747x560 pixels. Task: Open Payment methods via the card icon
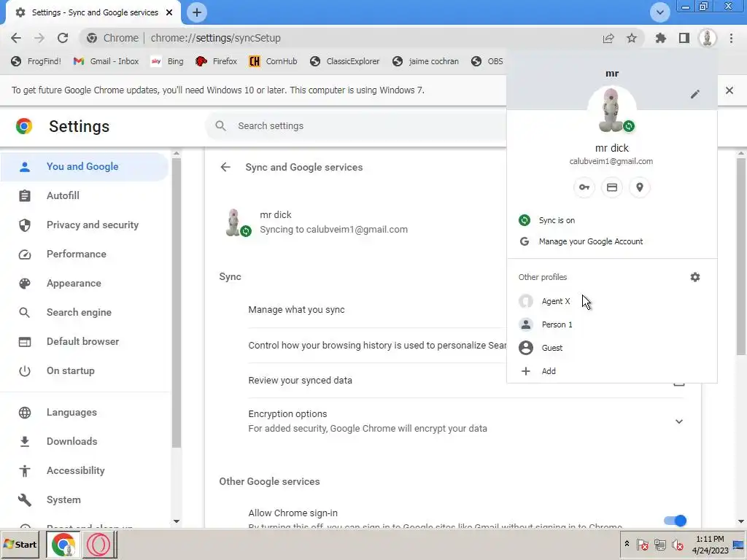612,187
